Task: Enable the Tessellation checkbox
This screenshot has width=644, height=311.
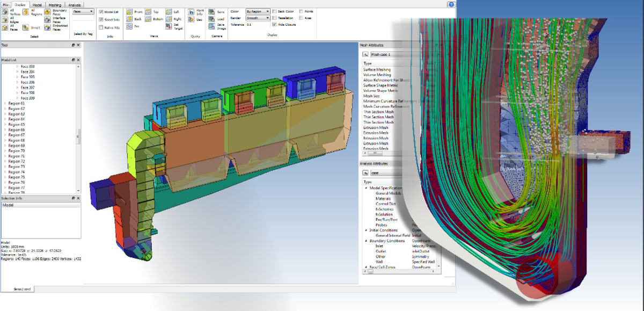Action: (x=275, y=18)
